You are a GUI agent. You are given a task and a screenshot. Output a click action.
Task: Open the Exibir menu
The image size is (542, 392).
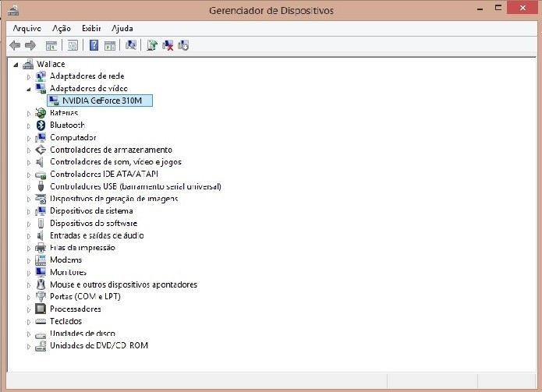(91, 28)
